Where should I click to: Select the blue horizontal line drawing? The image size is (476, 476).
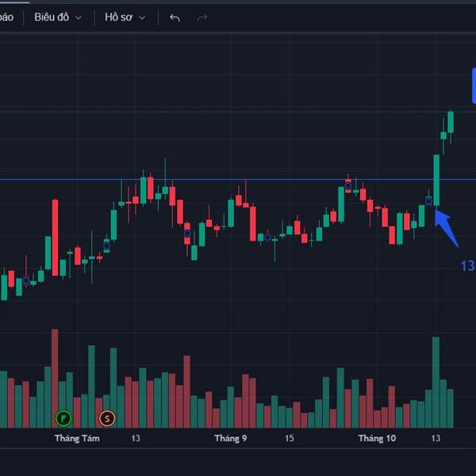[238, 180]
